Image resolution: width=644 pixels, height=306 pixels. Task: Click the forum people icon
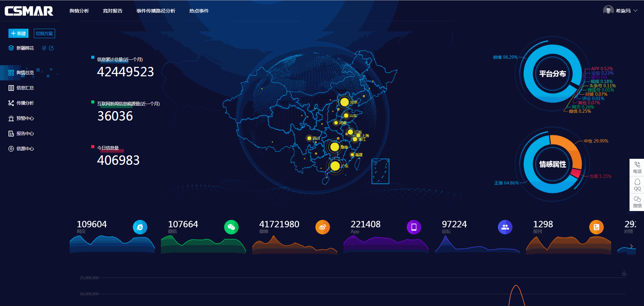coord(505,227)
